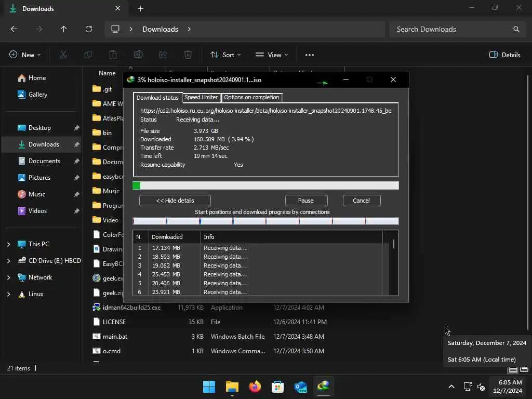
Task: Click the Rename icon in toolbar
Action: coord(138,55)
